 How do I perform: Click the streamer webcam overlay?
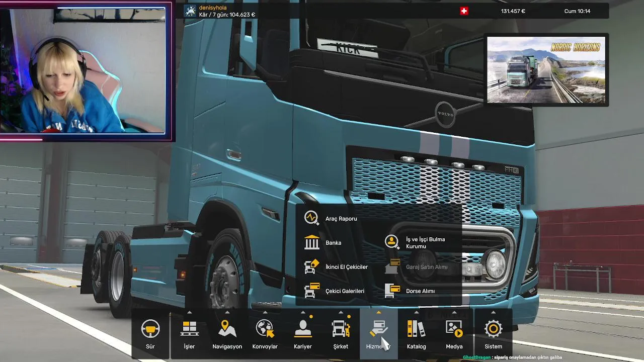click(x=86, y=70)
